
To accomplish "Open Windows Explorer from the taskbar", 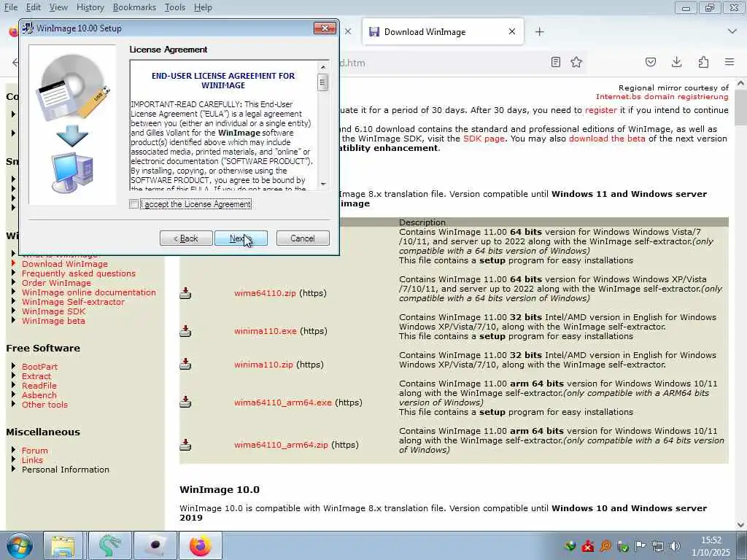I will click(63, 545).
